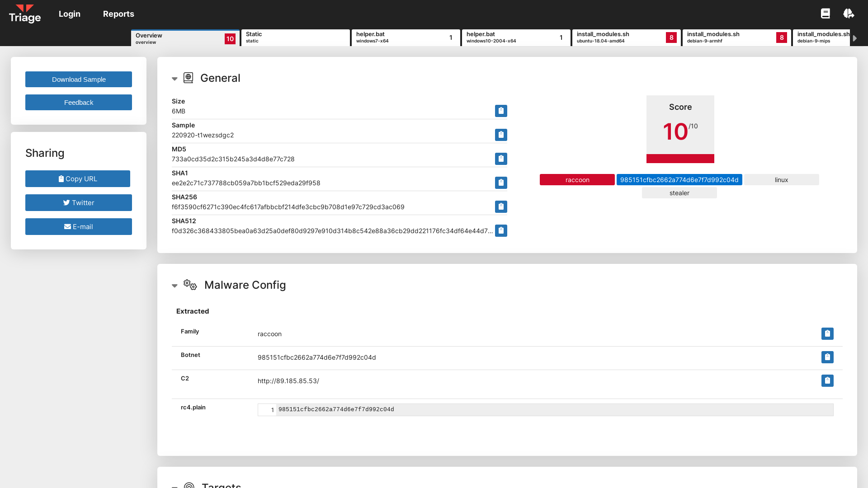
Task: Copy the Botnet ID via its clipboard icon
Action: pyautogui.click(x=827, y=357)
